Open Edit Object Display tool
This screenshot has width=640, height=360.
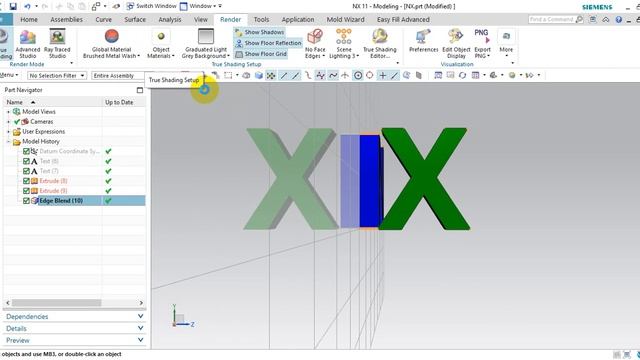pyautogui.click(x=456, y=44)
